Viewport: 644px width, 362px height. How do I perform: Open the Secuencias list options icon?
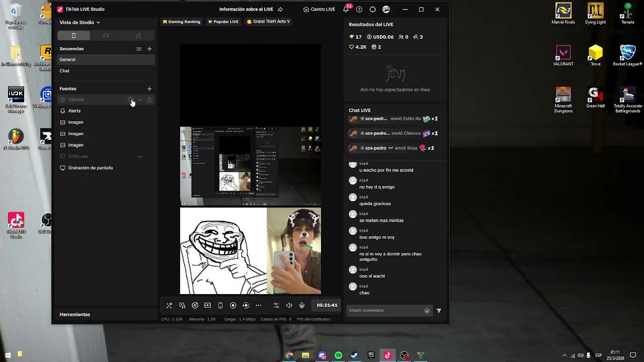coord(139,49)
